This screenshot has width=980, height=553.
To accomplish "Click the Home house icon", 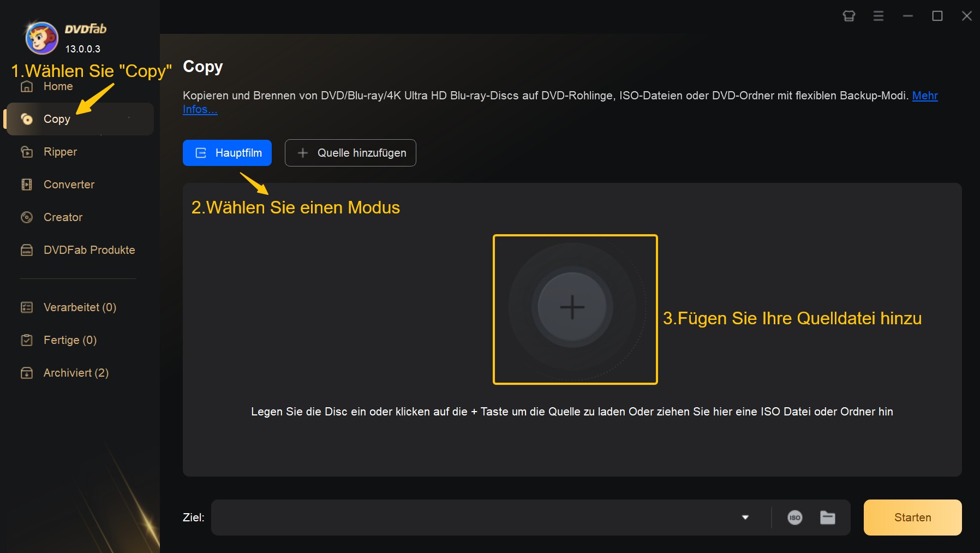I will click(x=27, y=86).
